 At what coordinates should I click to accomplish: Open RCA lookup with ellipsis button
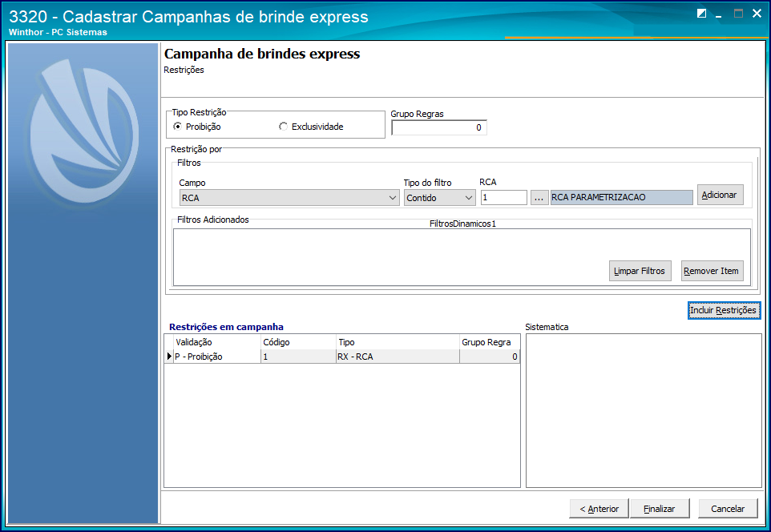point(539,198)
